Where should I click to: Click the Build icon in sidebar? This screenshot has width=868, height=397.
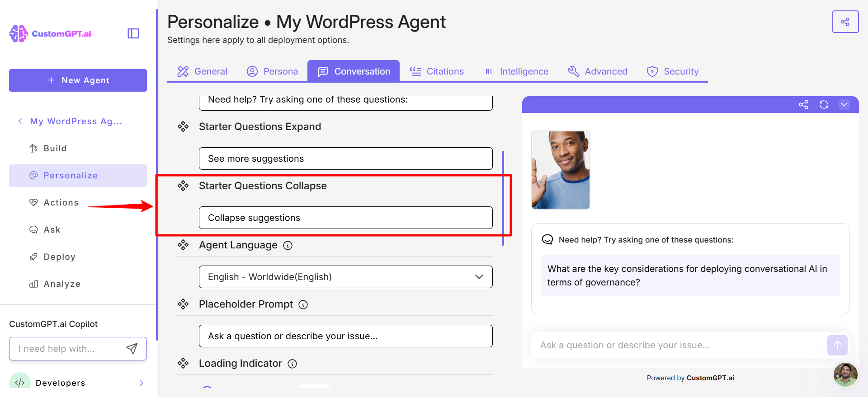tap(33, 148)
